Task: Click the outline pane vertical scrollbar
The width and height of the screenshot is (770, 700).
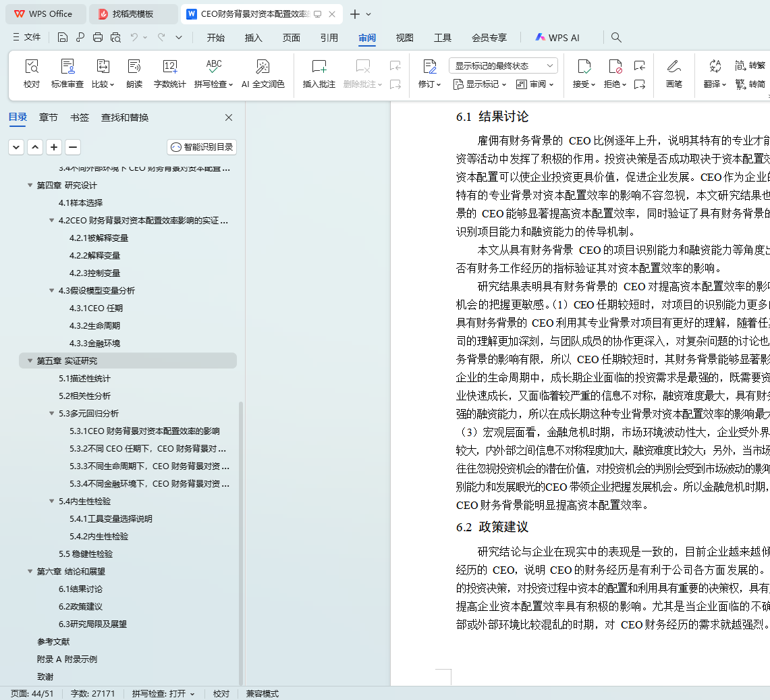Action: pos(241,543)
